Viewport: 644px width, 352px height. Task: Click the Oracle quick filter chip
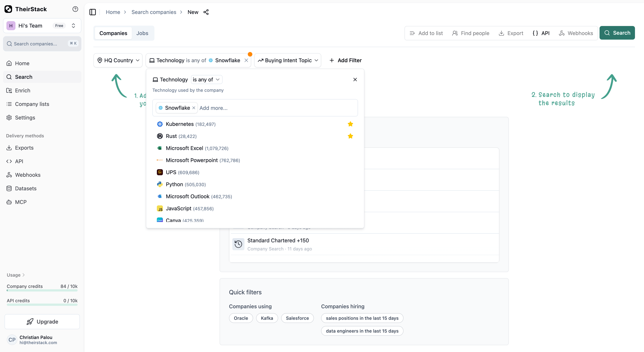241,318
